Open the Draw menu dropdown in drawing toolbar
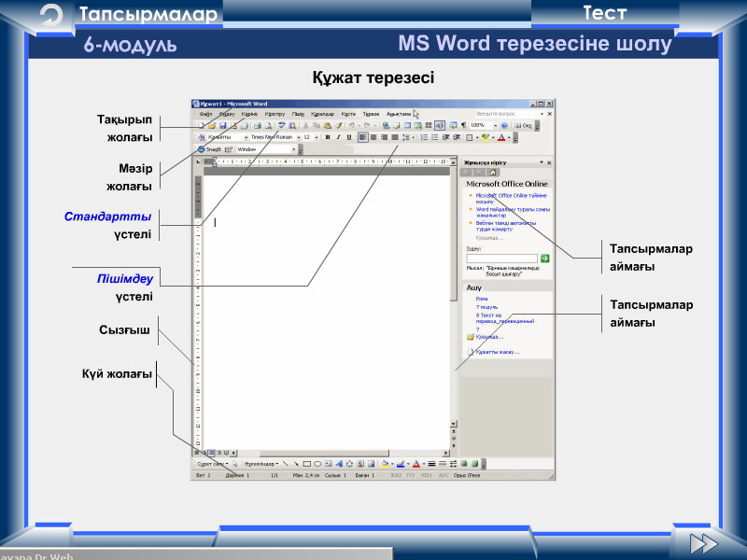 pyautogui.click(x=213, y=464)
